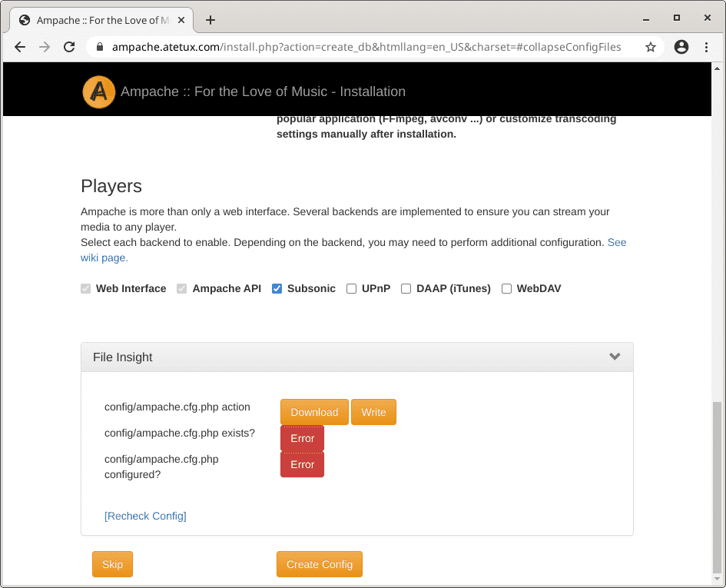Screen dimensions: 726x588
Task: Click the Recheck Config link
Action: click(x=145, y=516)
